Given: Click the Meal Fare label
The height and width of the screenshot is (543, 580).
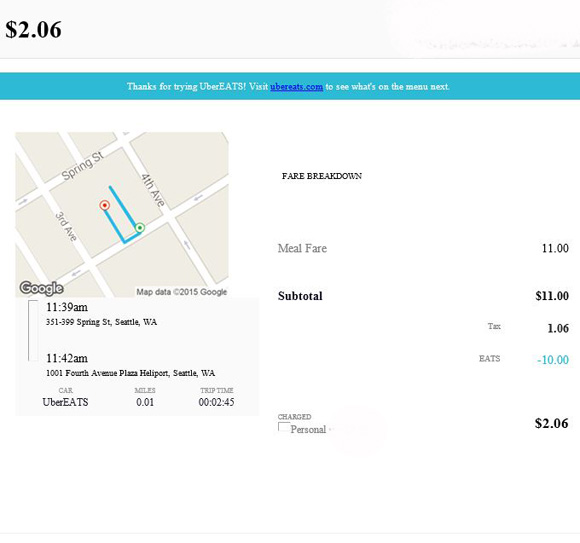Looking at the screenshot, I should point(302,248).
